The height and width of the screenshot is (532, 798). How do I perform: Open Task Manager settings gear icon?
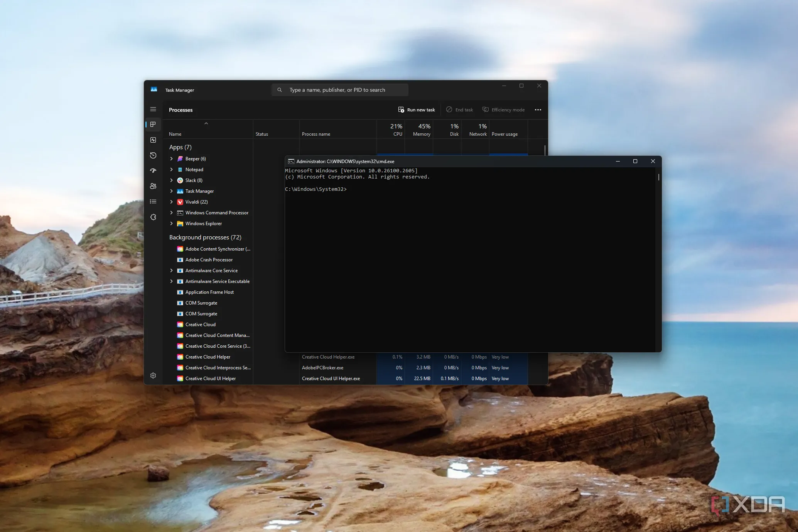[x=153, y=375]
